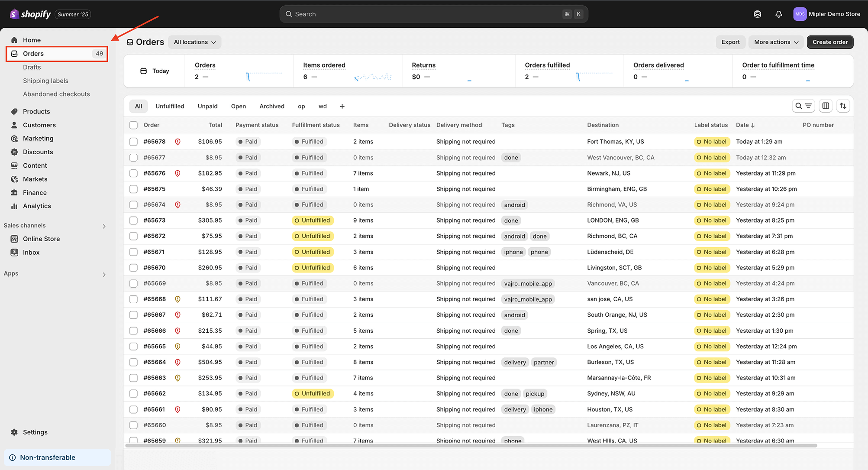This screenshot has height=470, width=868.
Task: Select the Archived orders tab
Action: (271, 107)
